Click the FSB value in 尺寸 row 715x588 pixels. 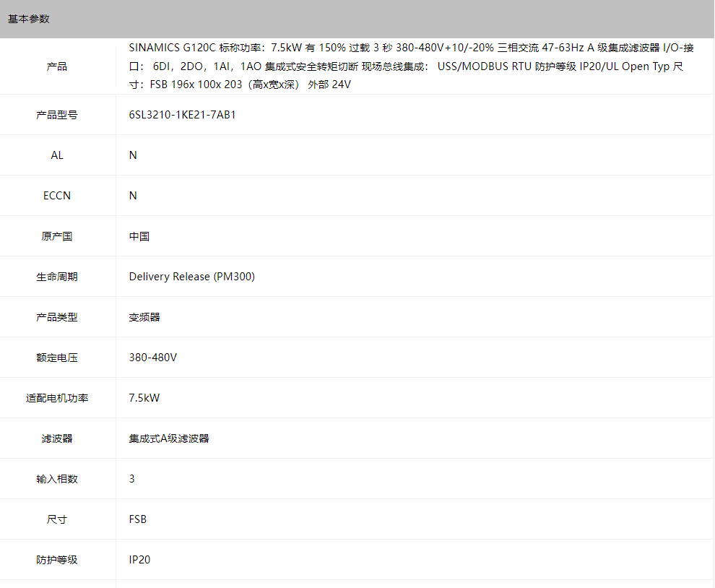(x=138, y=519)
